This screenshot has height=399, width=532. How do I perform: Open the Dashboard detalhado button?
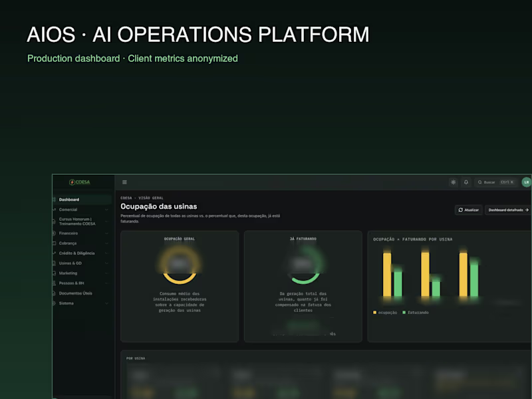click(x=508, y=210)
